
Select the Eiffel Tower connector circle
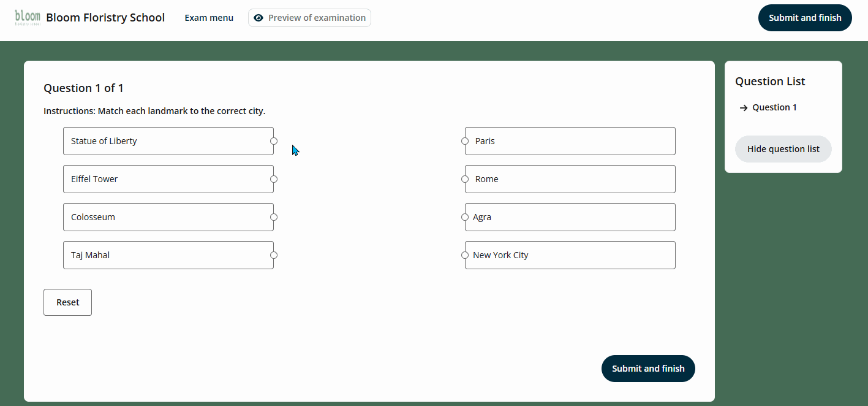[274, 179]
